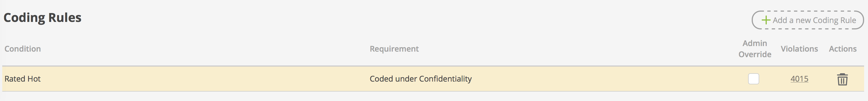This screenshot has height=101, width=868.
Task: Click the Condition column header
Action: coord(23,49)
